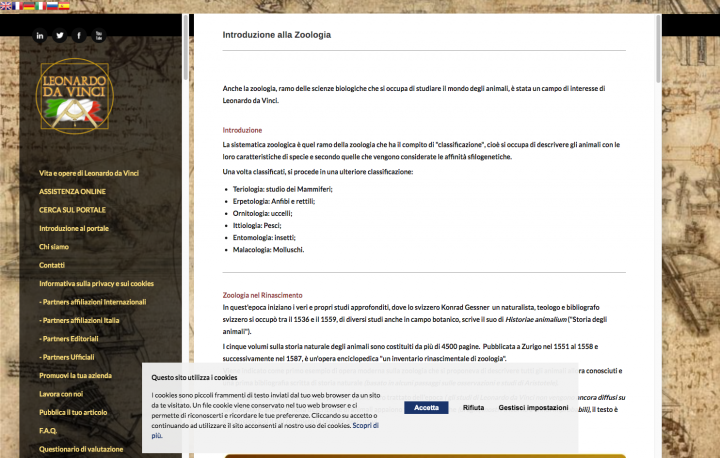
Task: Open Introduzione al portale
Action: pyautogui.click(x=74, y=228)
